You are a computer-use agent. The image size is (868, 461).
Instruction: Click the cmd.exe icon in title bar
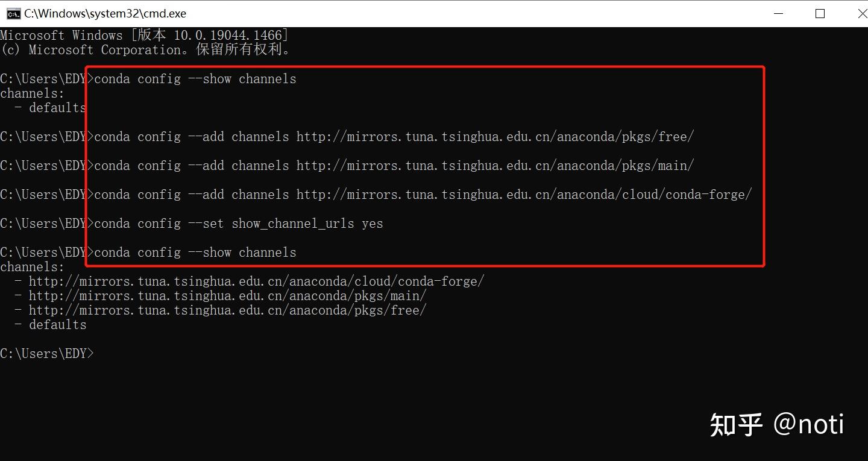tap(13, 13)
